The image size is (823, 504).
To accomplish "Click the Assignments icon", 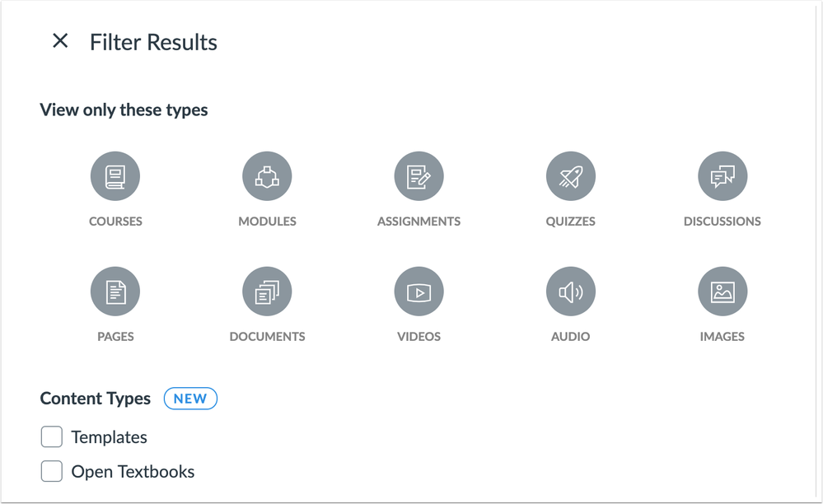I will (419, 175).
